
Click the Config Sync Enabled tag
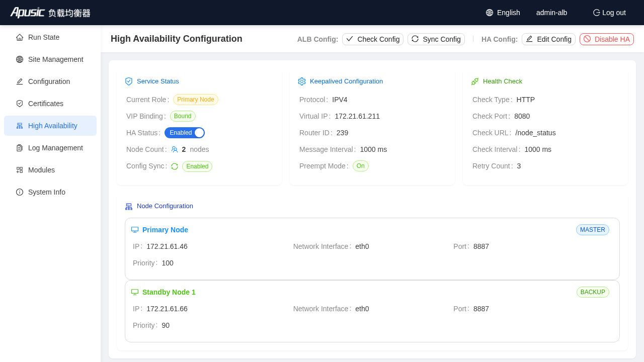[197, 166]
